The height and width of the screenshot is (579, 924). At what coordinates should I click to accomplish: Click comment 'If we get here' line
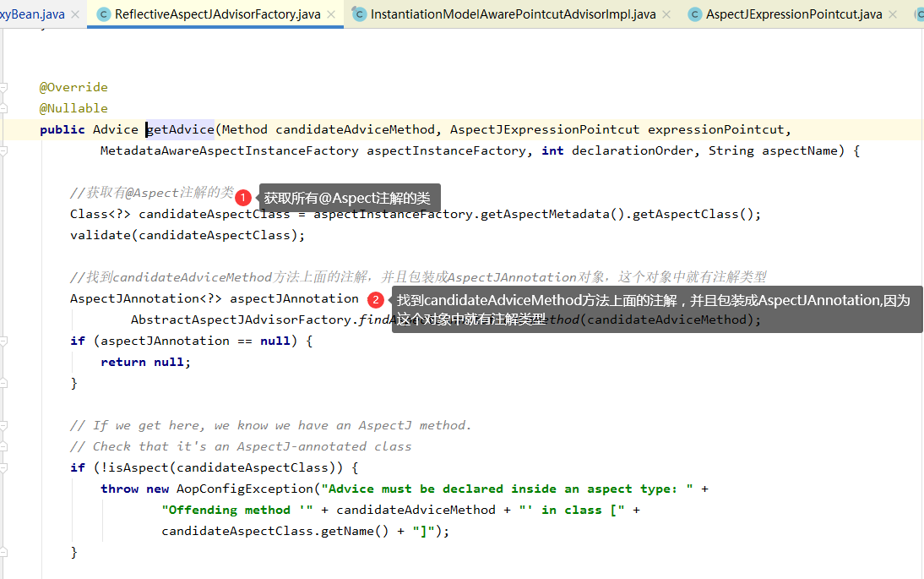coord(270,426)
